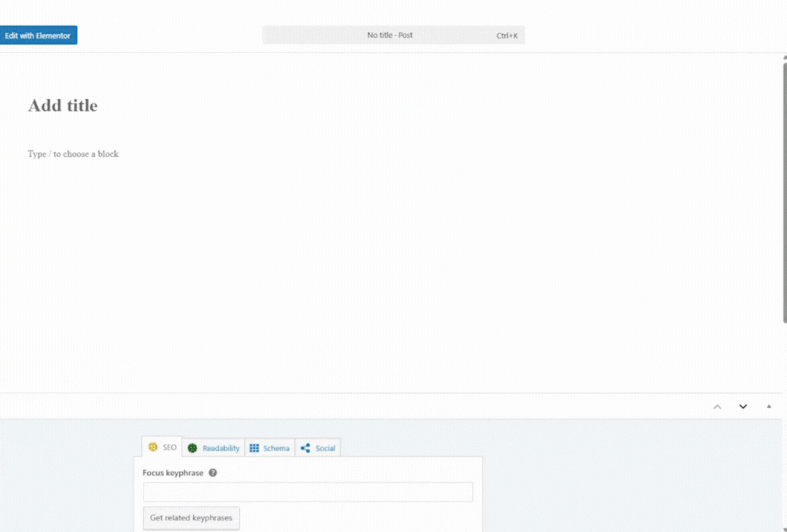Switch to the Readability tab
787x532 pixels.
[x=214, y=448]
